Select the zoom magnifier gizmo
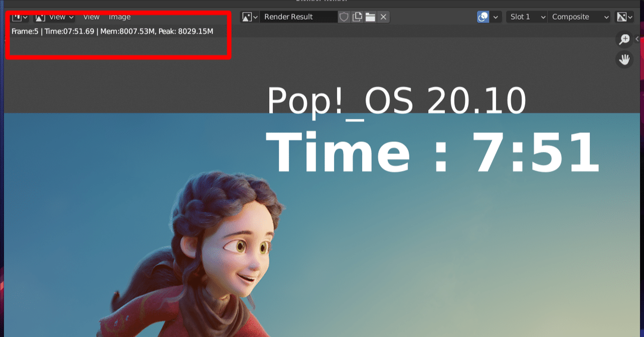The height and width of the screenshot is (337, 644). pyautogui.click(x=624, y=39)
